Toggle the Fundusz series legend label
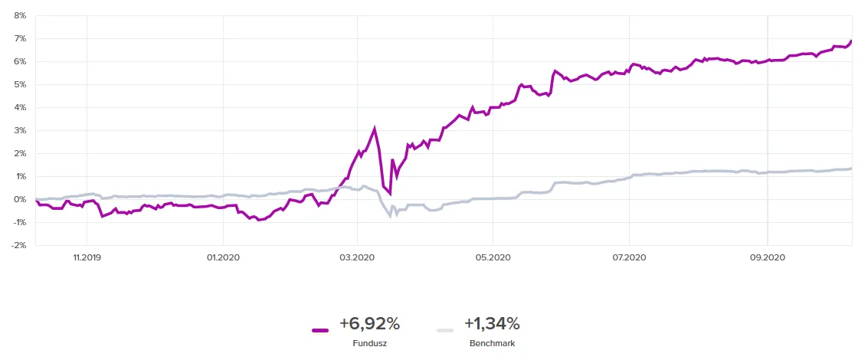Screen dimensions: 868x360 pyautogui.click(x=369, y=343)
